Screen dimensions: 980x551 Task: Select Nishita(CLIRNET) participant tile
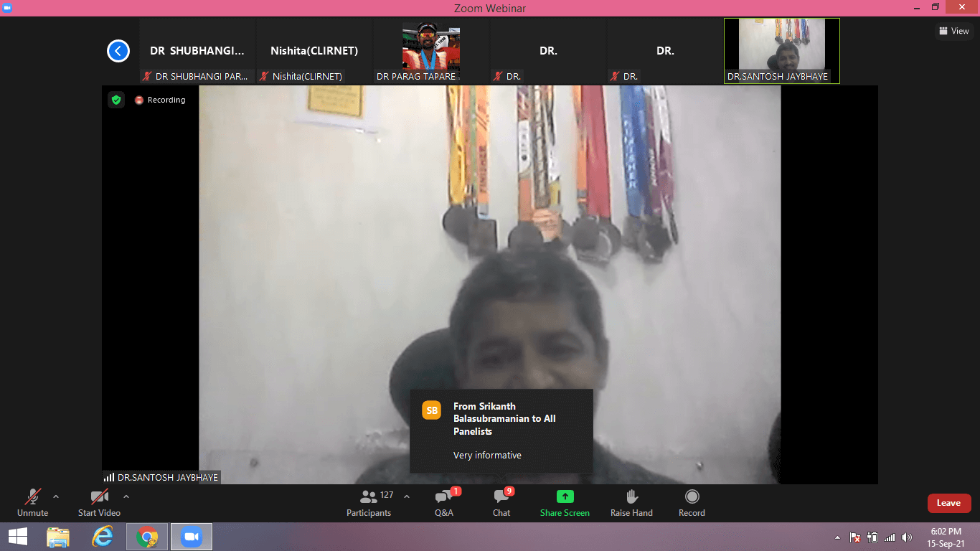[x=314, y=51]
